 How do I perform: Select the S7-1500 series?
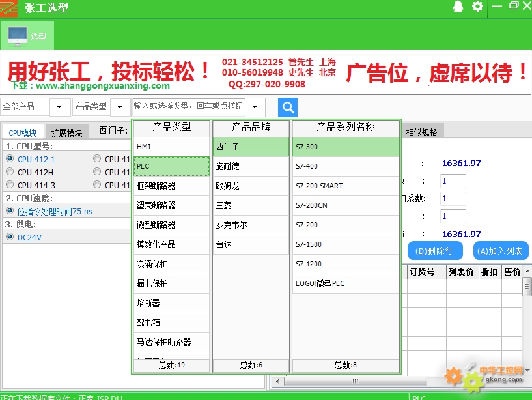(345, 244)
